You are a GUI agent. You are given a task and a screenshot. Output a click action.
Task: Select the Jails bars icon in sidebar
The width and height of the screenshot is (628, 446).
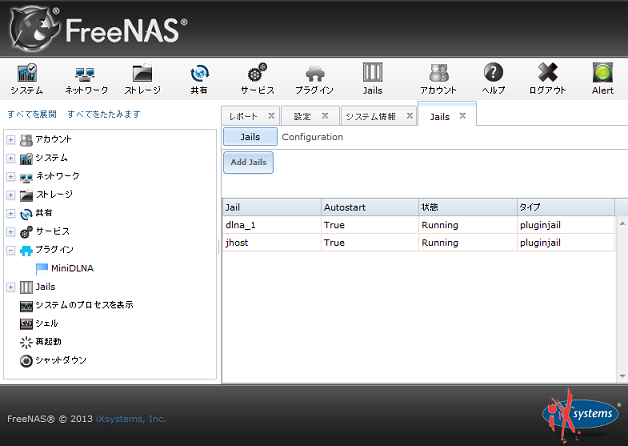(x=26, y=287)
